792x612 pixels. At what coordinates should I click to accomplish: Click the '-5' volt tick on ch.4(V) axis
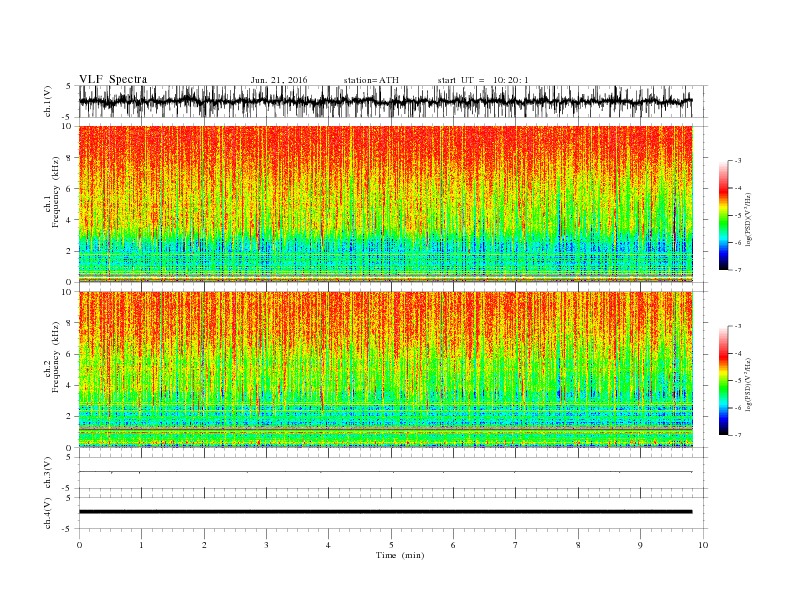pos(68,529)
